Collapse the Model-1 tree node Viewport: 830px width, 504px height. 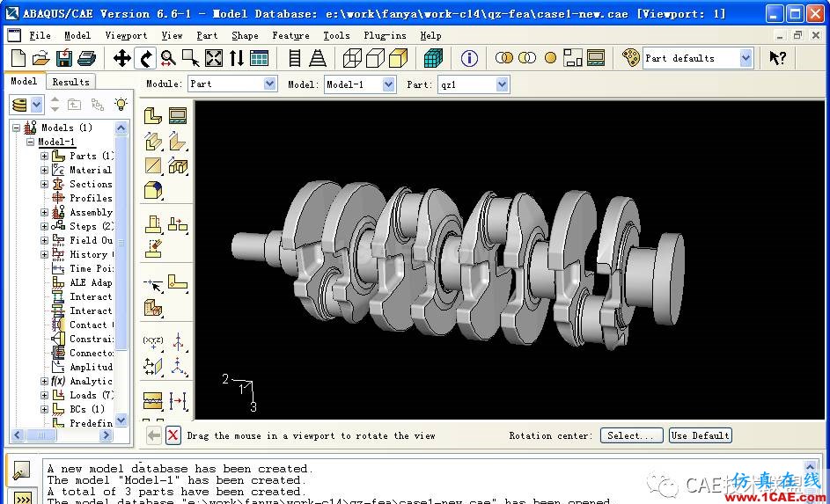click(x=30, y=142)
